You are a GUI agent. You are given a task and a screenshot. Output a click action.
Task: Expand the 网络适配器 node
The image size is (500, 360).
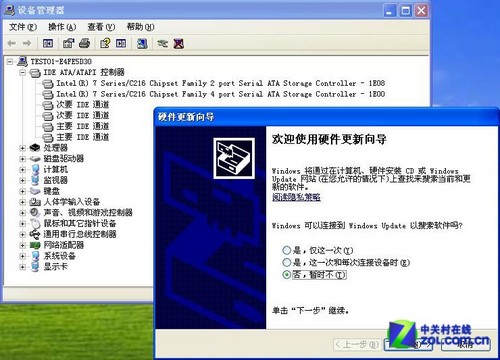click(x=22, y=245)
